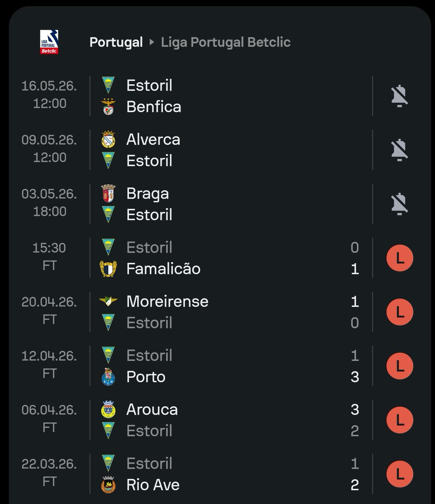Click the loss badge for Rio Ave match
The height and width of the screenshot is (504, 435).
click(x=399, y=474)
